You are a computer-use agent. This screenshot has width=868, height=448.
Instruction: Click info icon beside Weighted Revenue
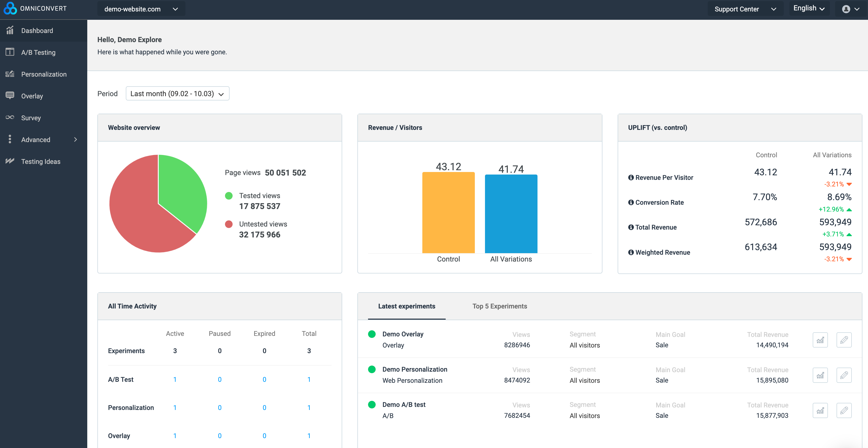point(631,252)
